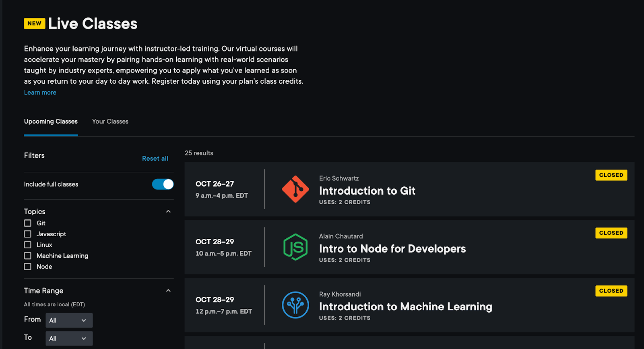
Task: Check the Git topic checkbox
Action: point(28,223)
